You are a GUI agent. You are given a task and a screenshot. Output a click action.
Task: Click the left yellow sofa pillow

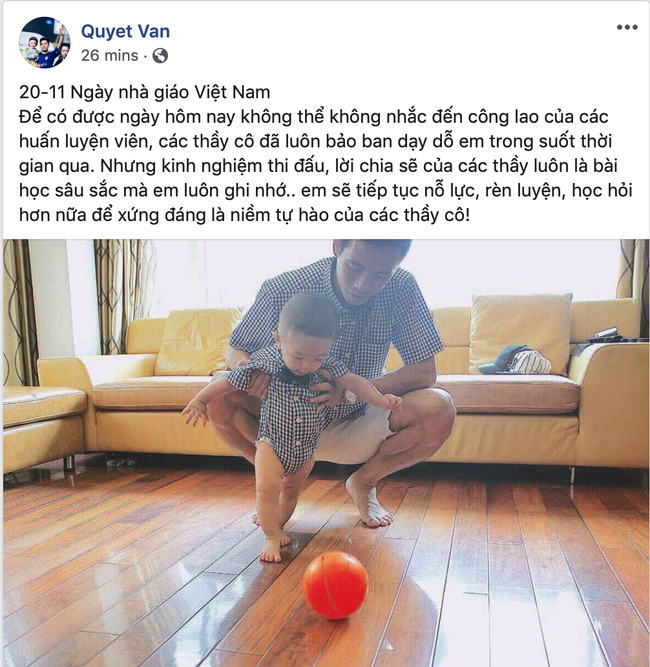(197, 342)
